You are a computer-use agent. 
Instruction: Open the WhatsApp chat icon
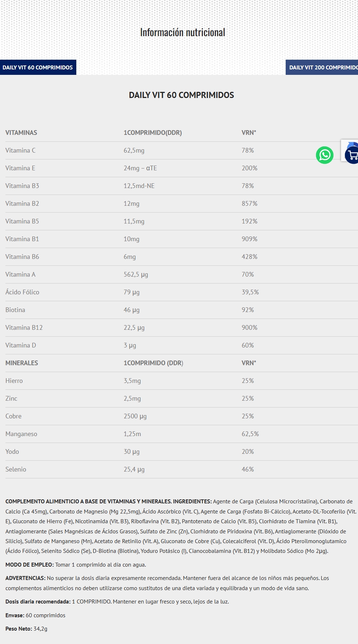[x=325, y=155]
